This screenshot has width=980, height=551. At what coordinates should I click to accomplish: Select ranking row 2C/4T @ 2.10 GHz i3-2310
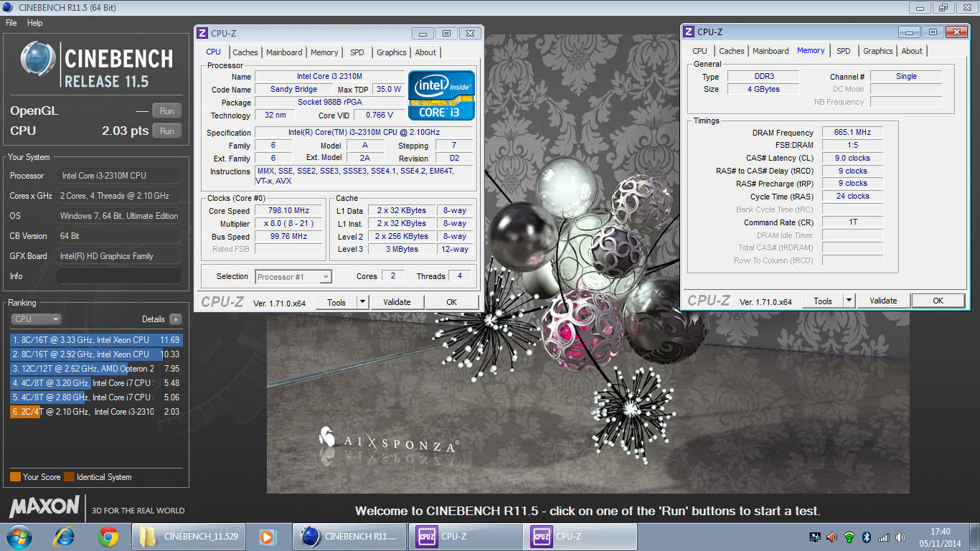pyautogui.click(x=96, y=412)
